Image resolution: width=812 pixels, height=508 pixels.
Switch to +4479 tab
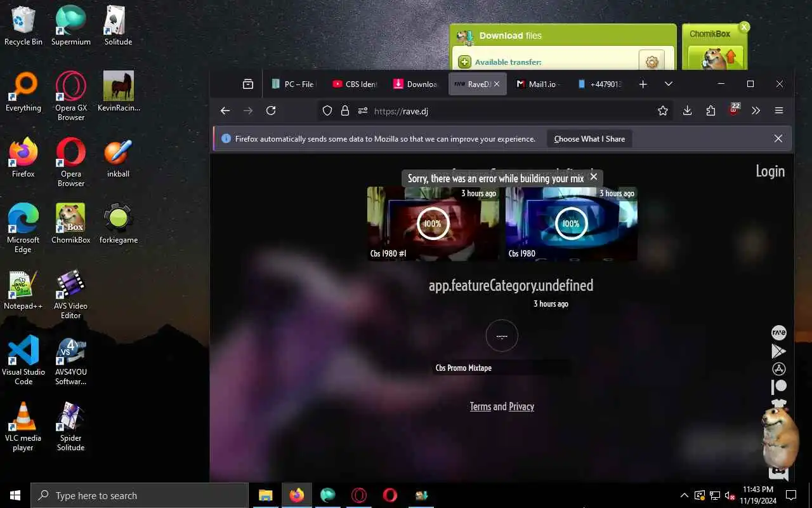pyautogui.click(x=599, y=84)
